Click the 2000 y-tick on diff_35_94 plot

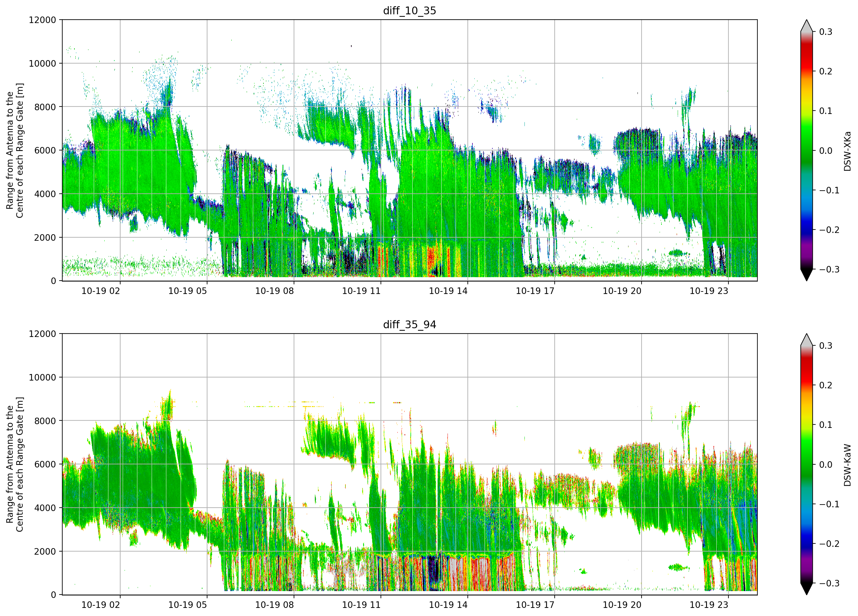pyautogui.click(x=45, y=551)
